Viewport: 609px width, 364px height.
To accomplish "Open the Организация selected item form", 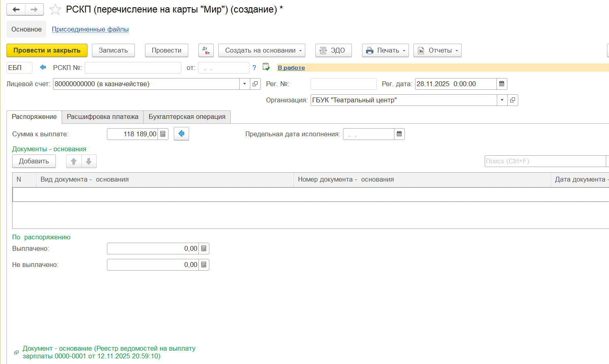I will [513, 100].
